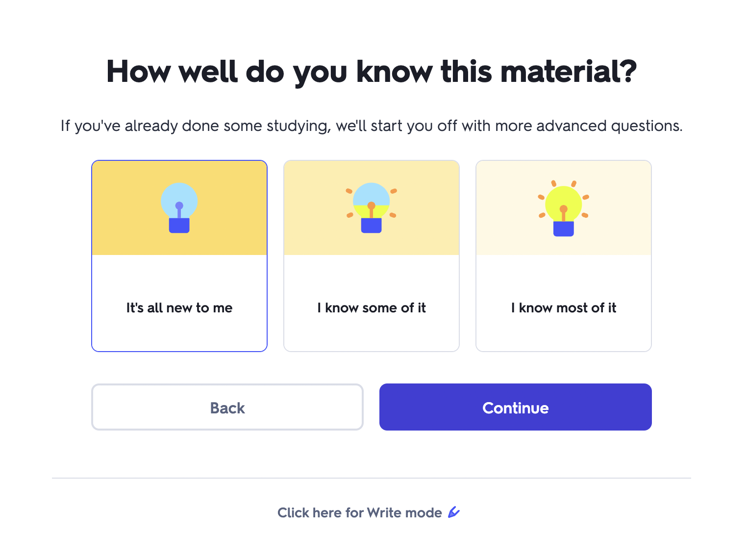Click the pencil icon beside Write mode

tap(454, 512)
